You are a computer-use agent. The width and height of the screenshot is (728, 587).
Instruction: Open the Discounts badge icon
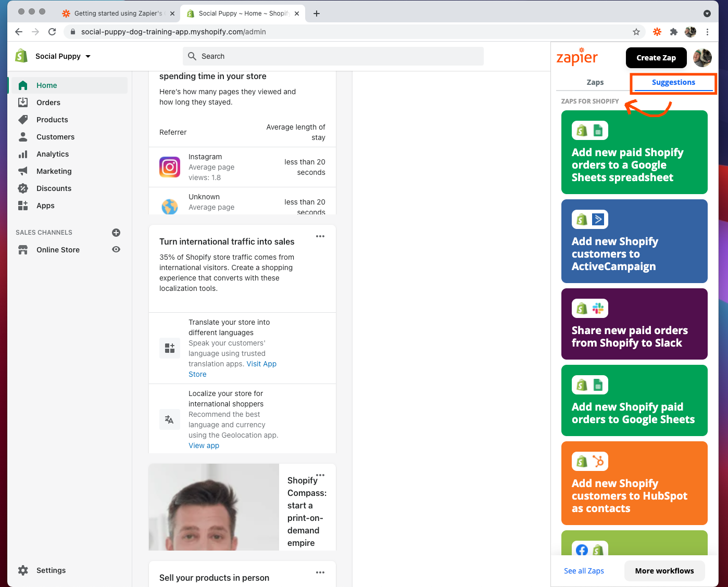coord(23,188)
